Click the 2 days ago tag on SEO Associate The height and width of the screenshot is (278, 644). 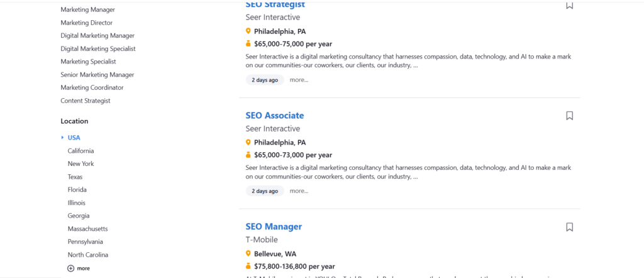tap(265, 191)
